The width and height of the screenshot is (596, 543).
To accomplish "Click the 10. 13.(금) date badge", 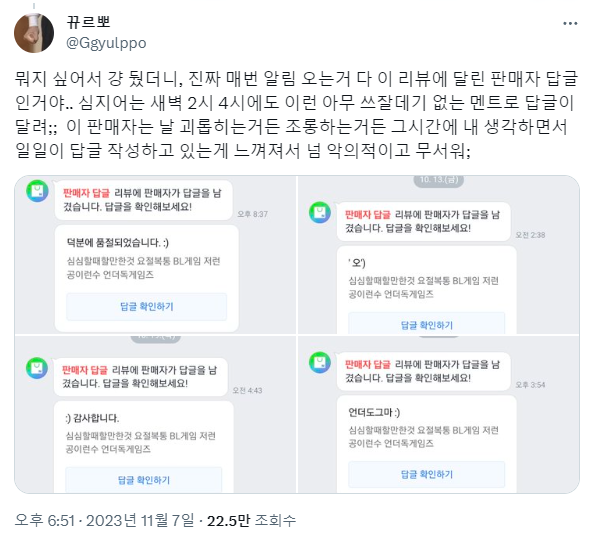I will pyautogui.click(x=439, y=180).
